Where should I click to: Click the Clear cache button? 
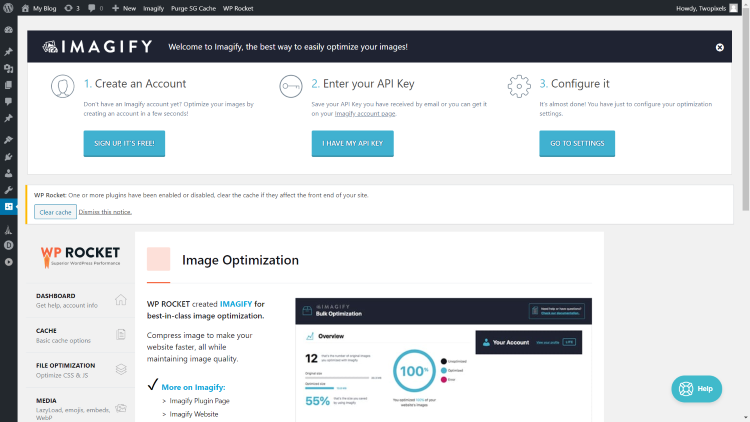55,212
